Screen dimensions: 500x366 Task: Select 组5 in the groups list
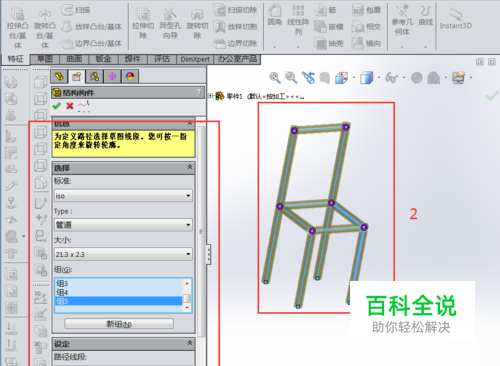(118, 301)
